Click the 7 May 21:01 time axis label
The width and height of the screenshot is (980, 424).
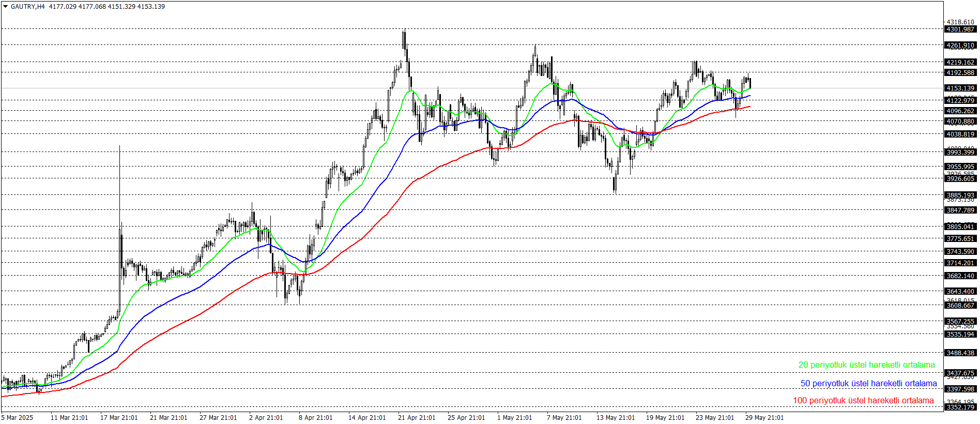564,418
